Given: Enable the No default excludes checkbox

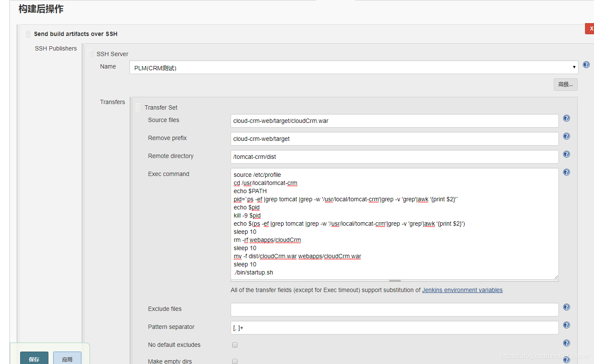Looking at the screenshot, I should coord(235,345).
